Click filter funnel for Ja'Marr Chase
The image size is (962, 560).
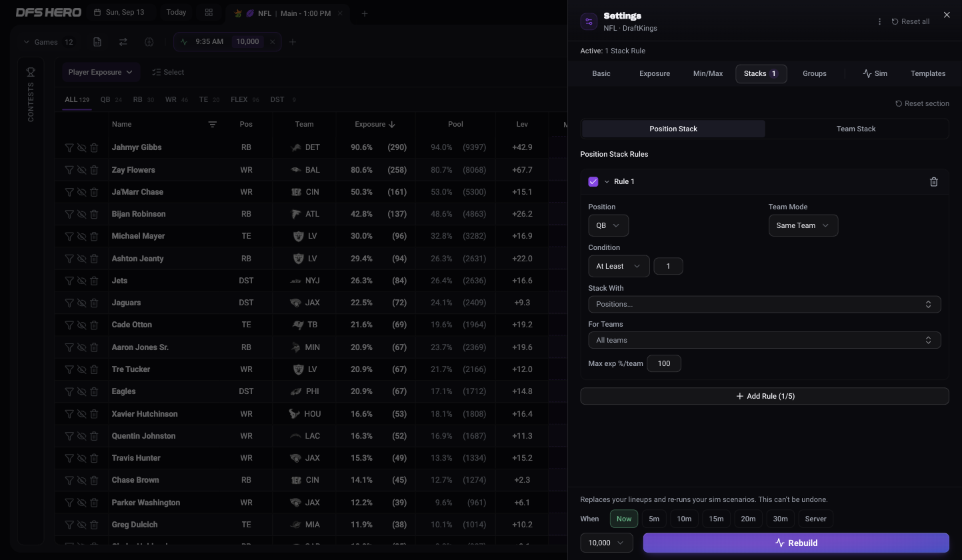[x=69, y=192]
